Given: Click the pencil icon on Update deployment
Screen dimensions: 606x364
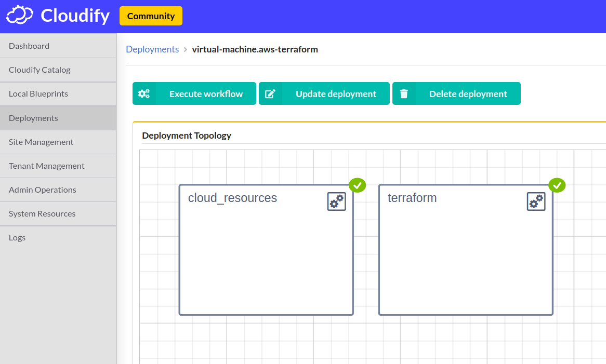Looking at the screenshot, I should [271, 93].
